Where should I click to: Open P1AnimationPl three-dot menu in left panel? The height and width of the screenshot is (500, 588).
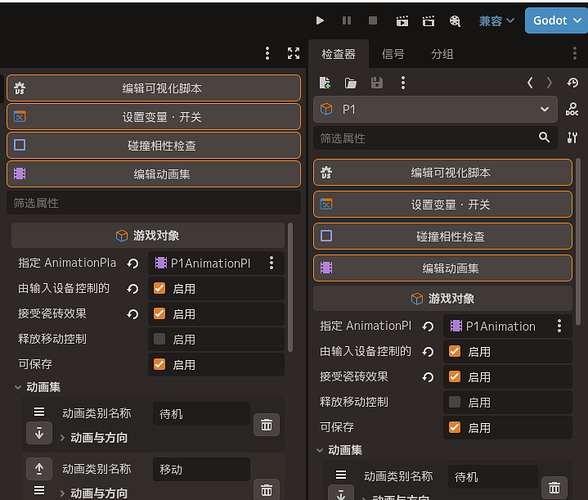(x=272, y=263)
